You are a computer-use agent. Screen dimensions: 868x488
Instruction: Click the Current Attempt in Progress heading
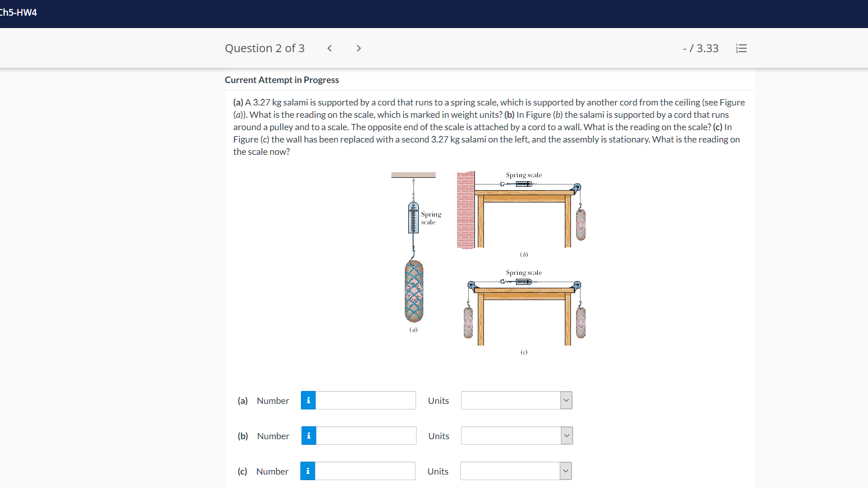[282, 80]
